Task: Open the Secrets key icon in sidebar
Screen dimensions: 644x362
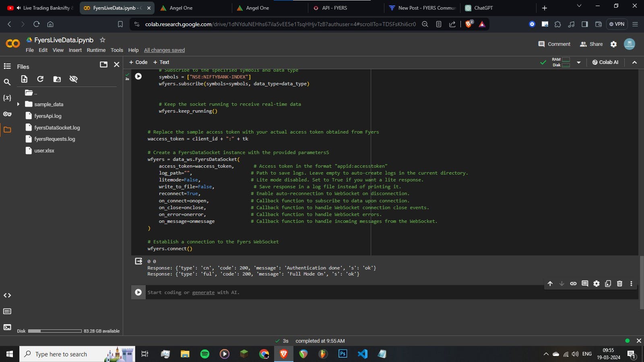Action: pos(7,114)
